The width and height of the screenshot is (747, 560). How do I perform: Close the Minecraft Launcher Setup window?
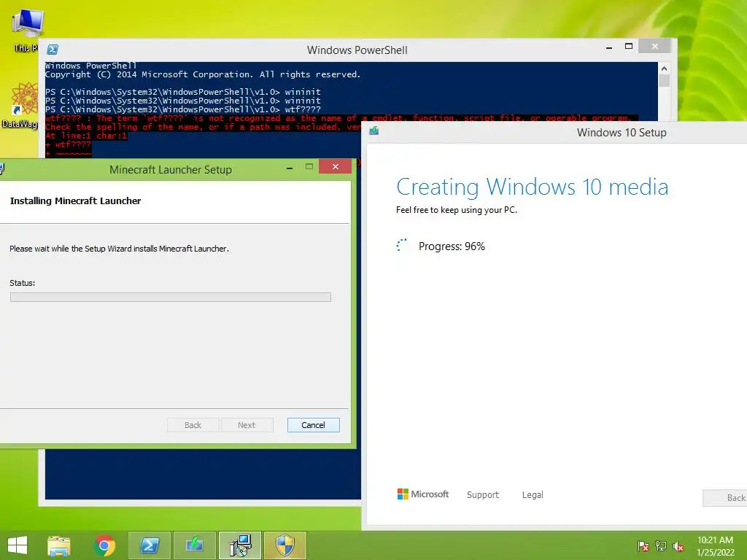(x=336, y=166)
